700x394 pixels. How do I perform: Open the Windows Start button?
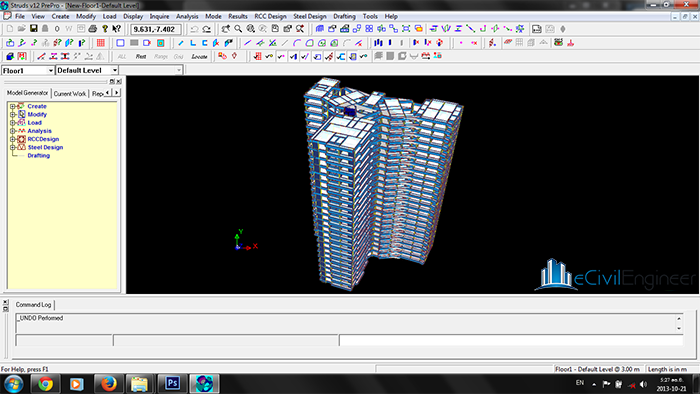pyautogui.click(x=13, y=384)
